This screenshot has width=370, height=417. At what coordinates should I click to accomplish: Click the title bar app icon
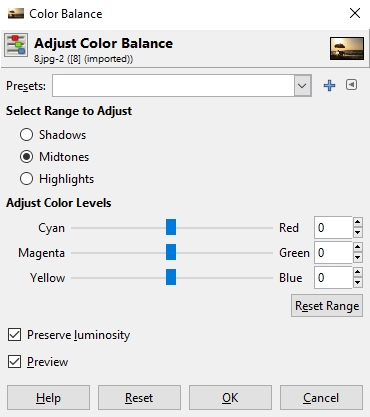(16, 14)
